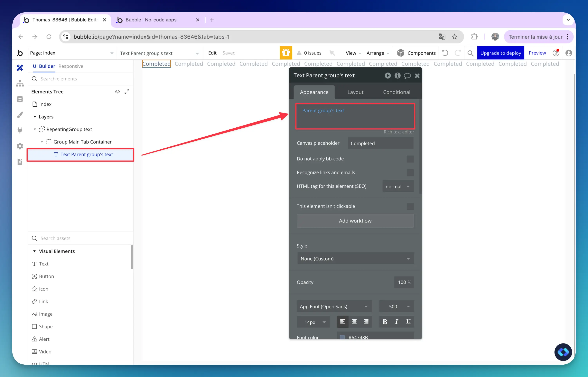Open the Rich text editor link

(x=399, y=132)
